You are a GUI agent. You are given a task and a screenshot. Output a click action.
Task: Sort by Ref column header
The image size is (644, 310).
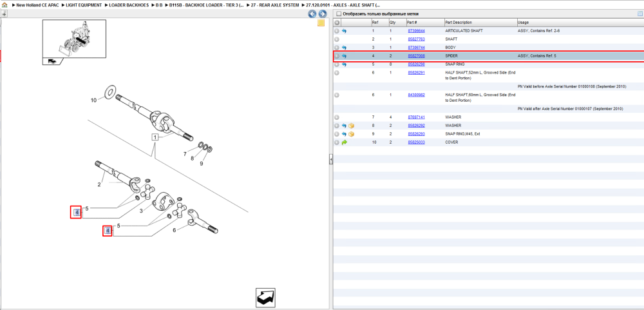tap(379, 22)
